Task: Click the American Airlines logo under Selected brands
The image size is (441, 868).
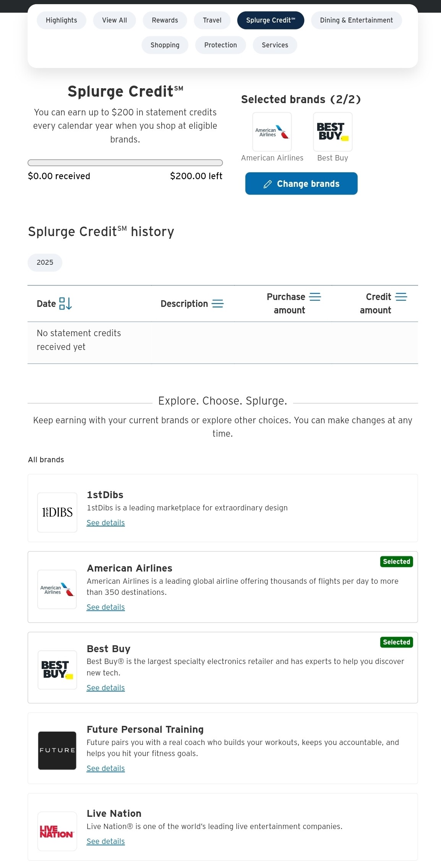Action: [272, 132]
